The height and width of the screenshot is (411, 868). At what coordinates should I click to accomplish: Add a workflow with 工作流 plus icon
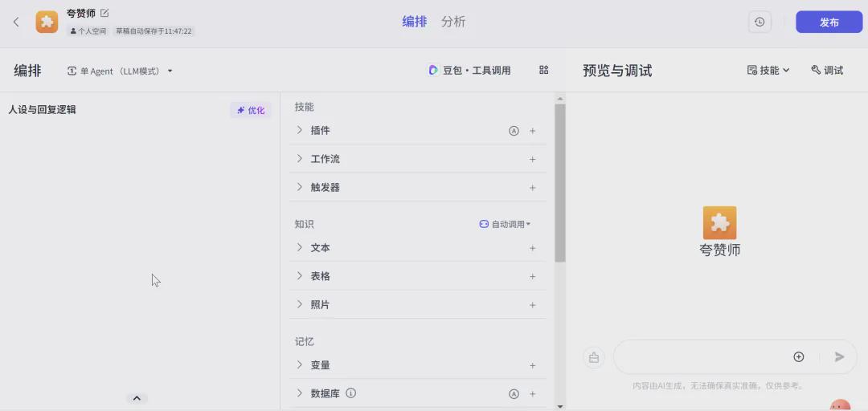tap(533, 159)
